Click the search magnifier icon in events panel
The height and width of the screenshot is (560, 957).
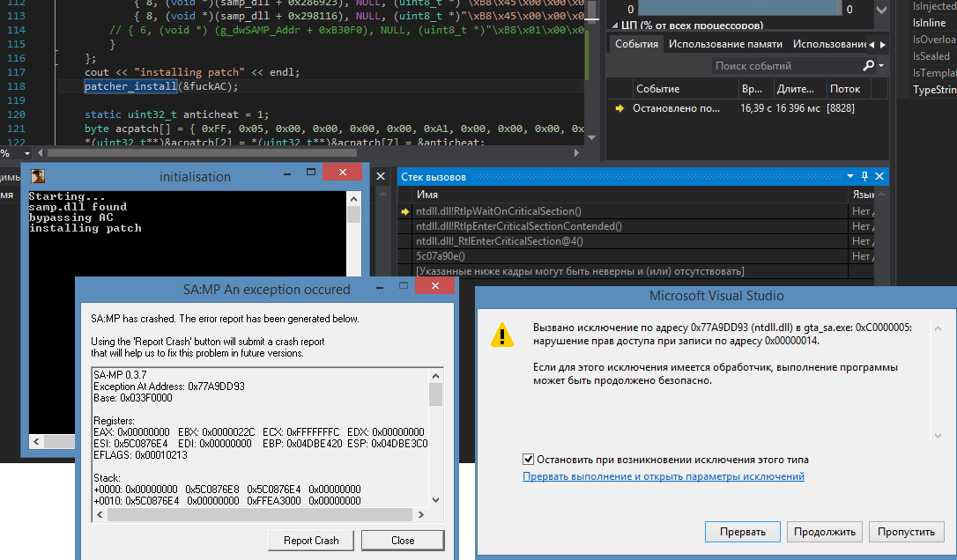tap(868, 65)
